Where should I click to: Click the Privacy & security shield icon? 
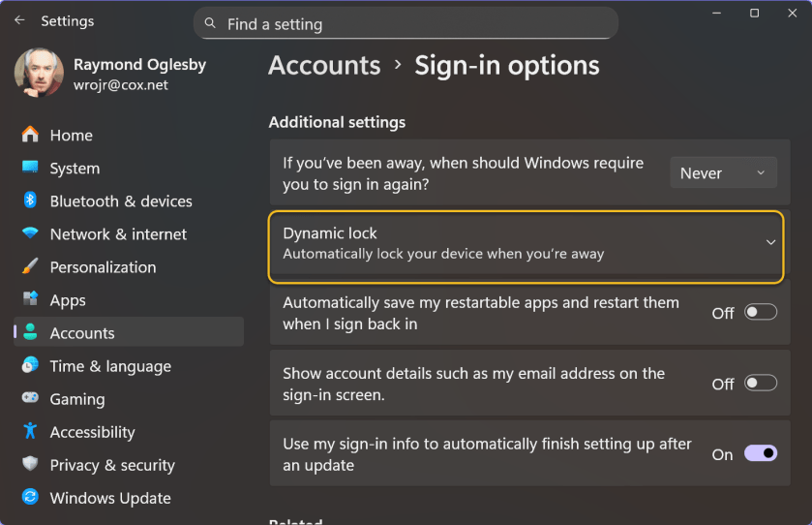[30, 464]
